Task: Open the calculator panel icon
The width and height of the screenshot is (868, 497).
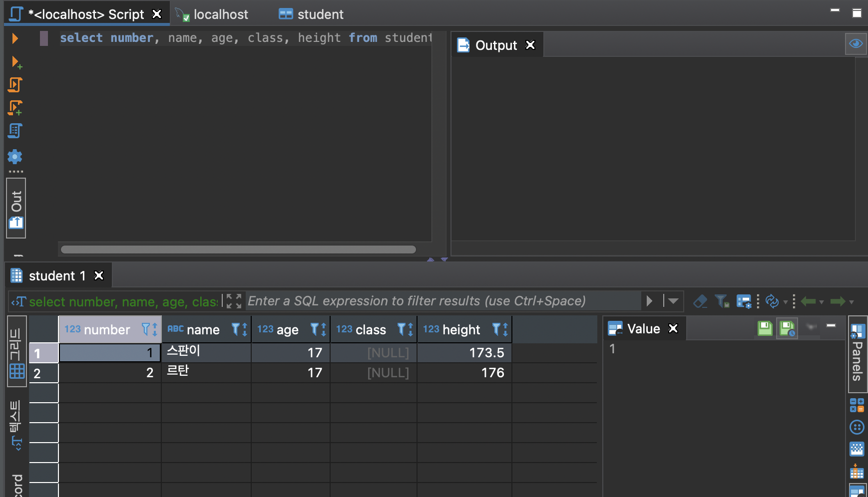Action: [x=857, y=405]
